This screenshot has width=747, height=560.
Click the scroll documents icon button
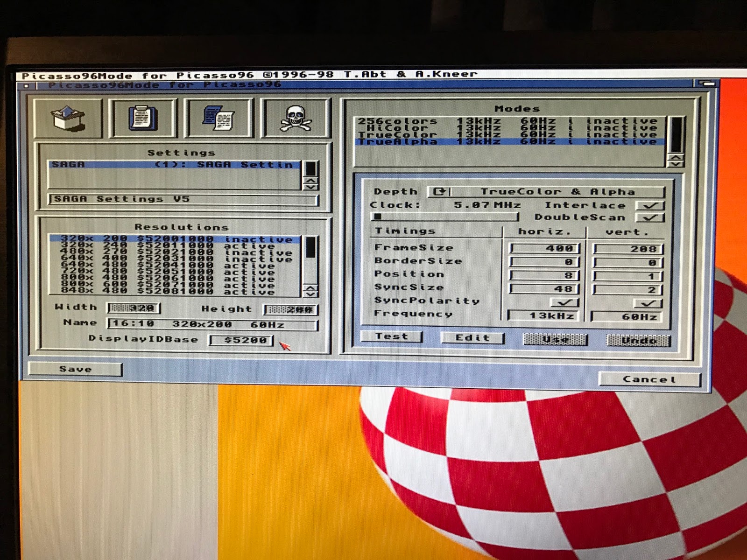[218, 118]
